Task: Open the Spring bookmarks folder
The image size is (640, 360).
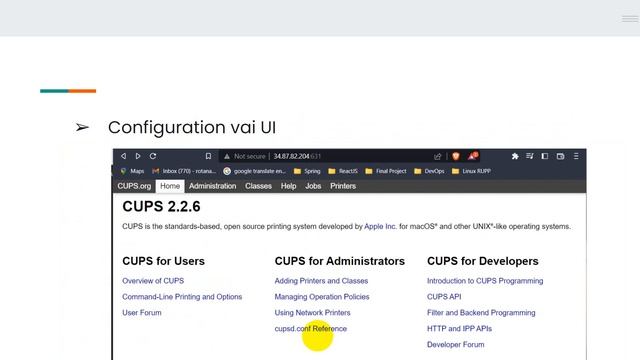Action: click(x=307, y=171)
